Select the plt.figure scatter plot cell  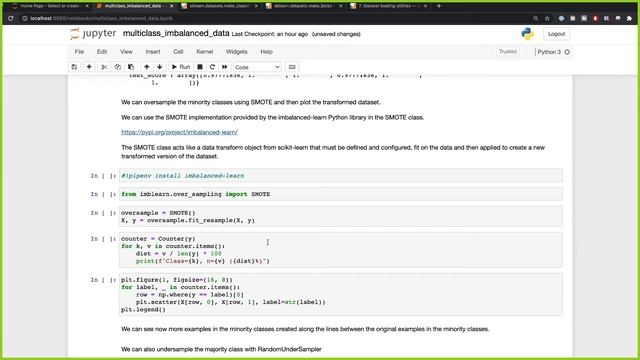(x=341, y=295)
